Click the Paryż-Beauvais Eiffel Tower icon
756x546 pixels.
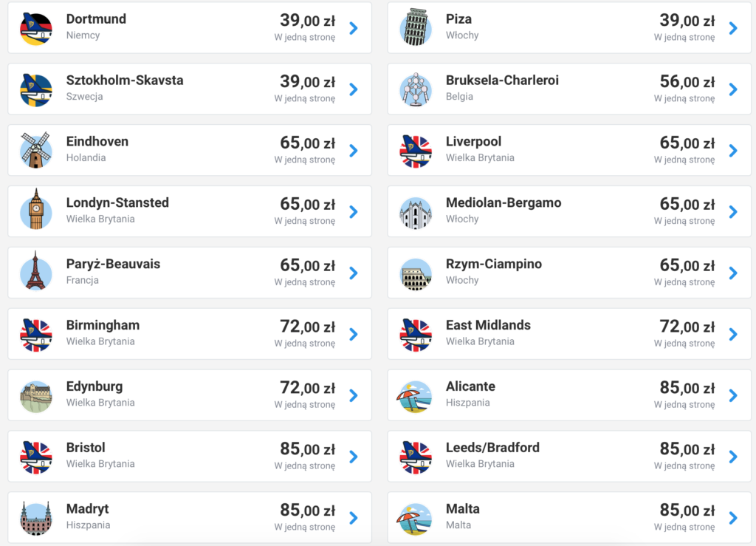pos(35,273)
